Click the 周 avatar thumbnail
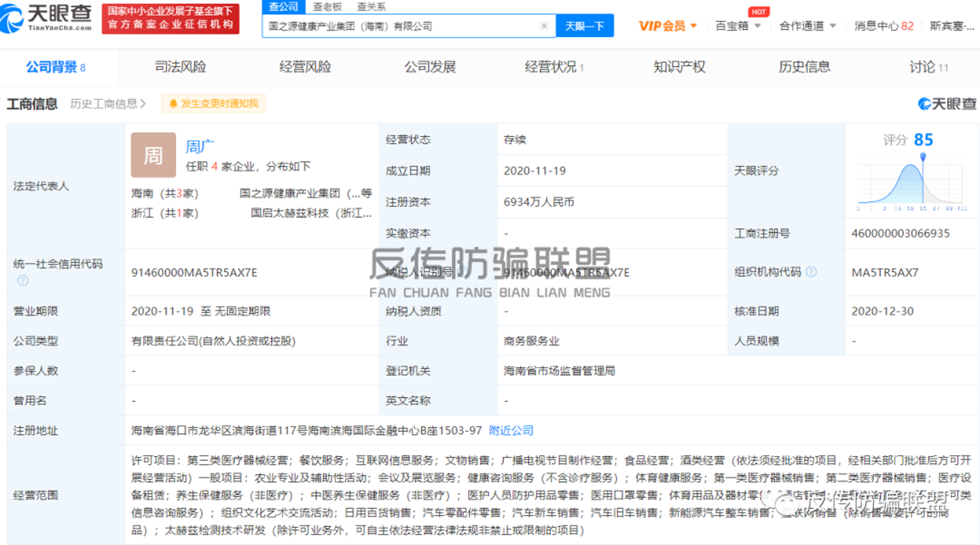Screen dimensions: 980x545 tap(153, 155)
